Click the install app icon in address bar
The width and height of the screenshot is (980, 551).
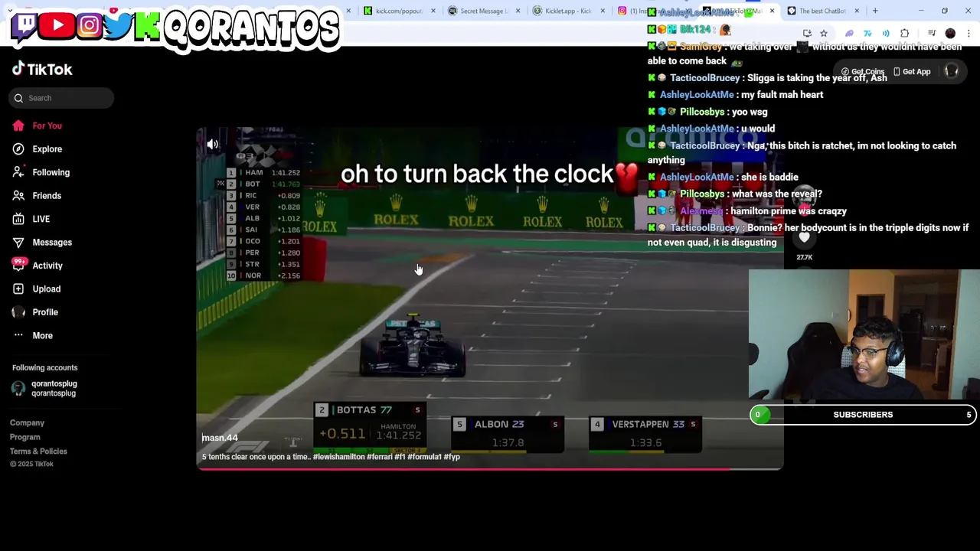[x=807, y=33]
